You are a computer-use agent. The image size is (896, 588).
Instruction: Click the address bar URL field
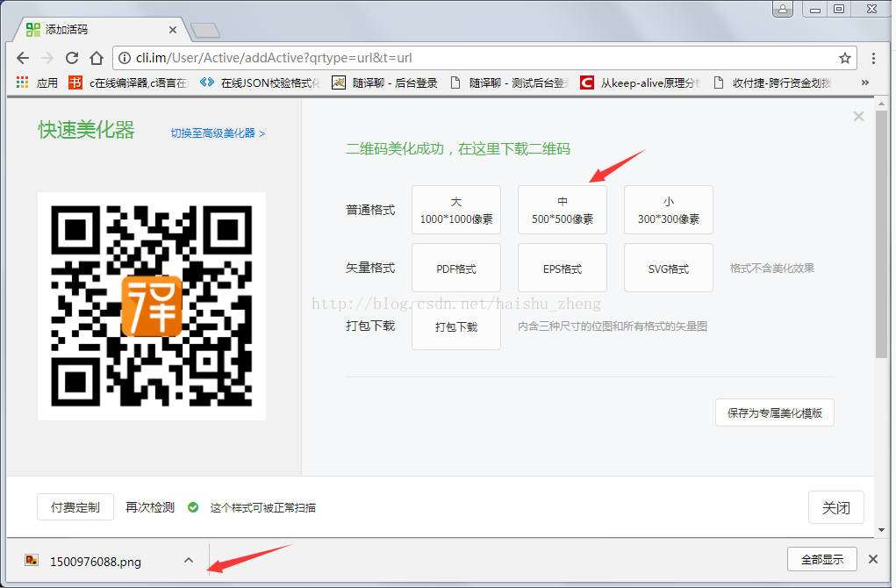[484, 58]
